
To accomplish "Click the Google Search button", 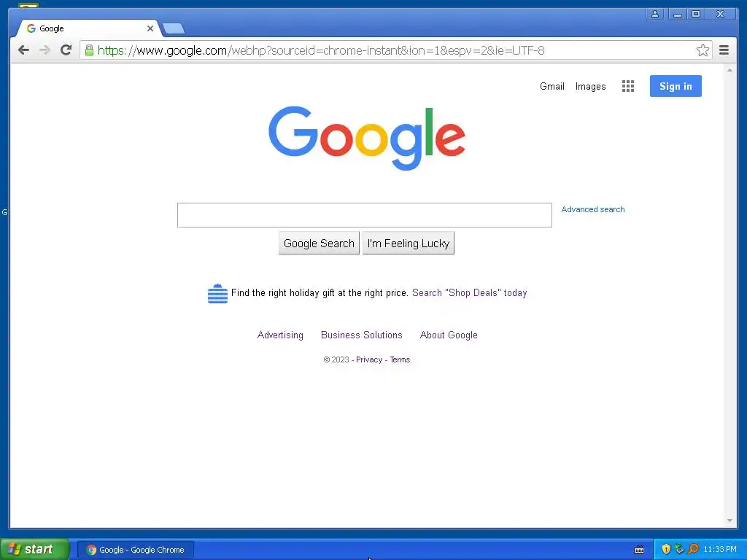I will point(320,244).
